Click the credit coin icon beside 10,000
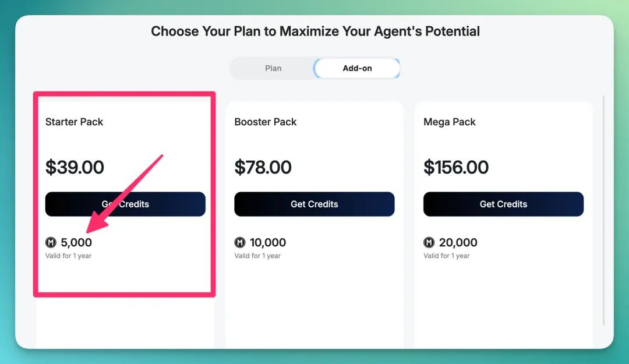This screenshot has height=364, width=629. coord(240,242)
